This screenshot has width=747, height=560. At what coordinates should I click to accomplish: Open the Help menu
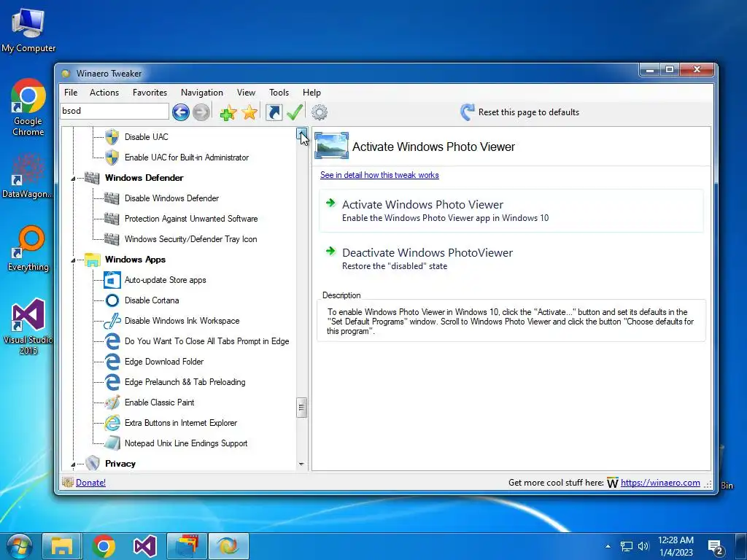coord(311,93)
